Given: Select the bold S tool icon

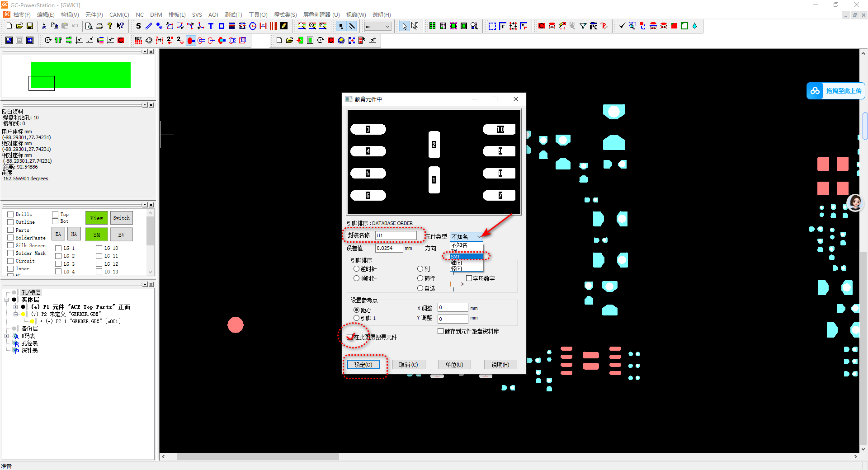Looking at the screenshot, I should coord(138,26).
